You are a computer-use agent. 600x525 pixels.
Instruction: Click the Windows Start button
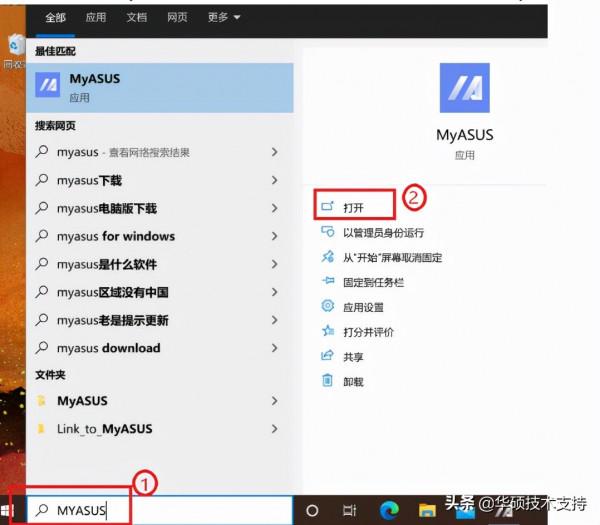(8, 510)
